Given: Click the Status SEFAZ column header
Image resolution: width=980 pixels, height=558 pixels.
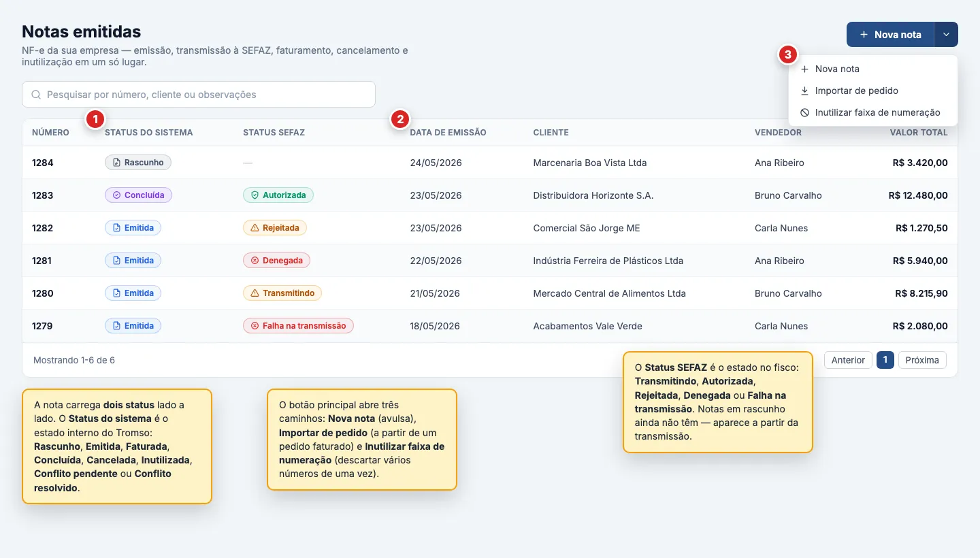Looking at the screenshot, I should tap(274, 133).
